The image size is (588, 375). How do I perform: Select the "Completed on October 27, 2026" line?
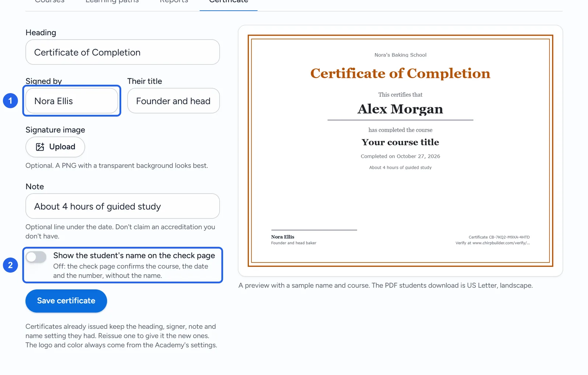click(400, 156)
